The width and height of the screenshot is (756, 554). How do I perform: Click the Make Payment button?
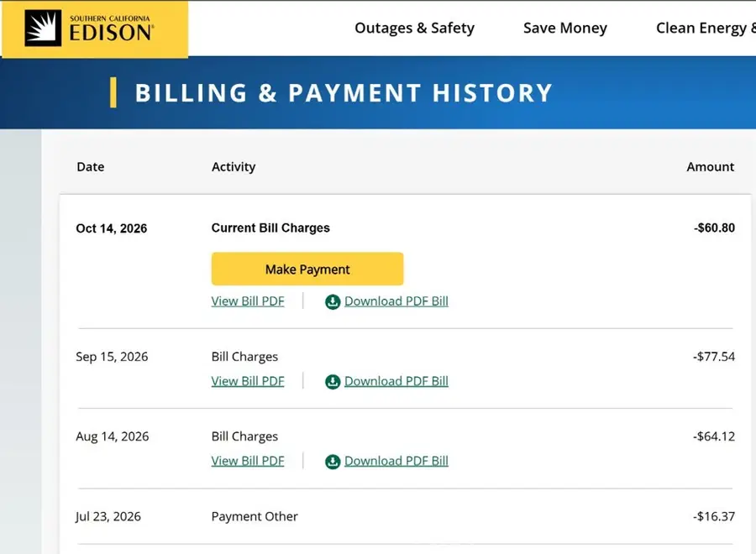point(307,269)
